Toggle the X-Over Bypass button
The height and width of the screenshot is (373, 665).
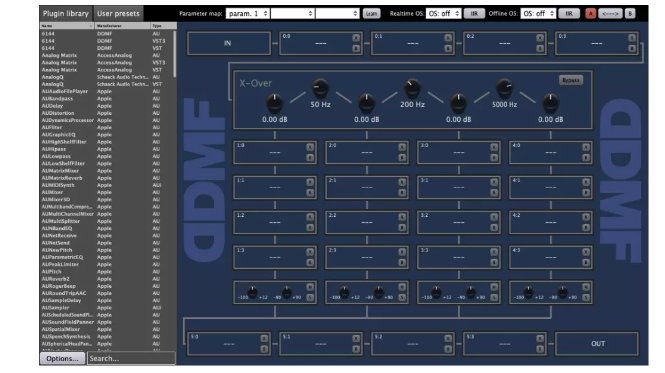click(x=570, y=80)
